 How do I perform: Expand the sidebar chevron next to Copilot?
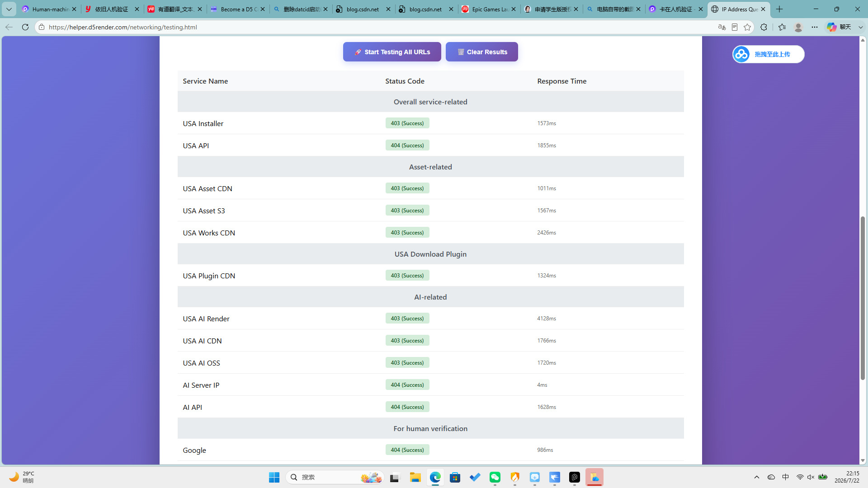pyautogui.click(x=861, y=27)
